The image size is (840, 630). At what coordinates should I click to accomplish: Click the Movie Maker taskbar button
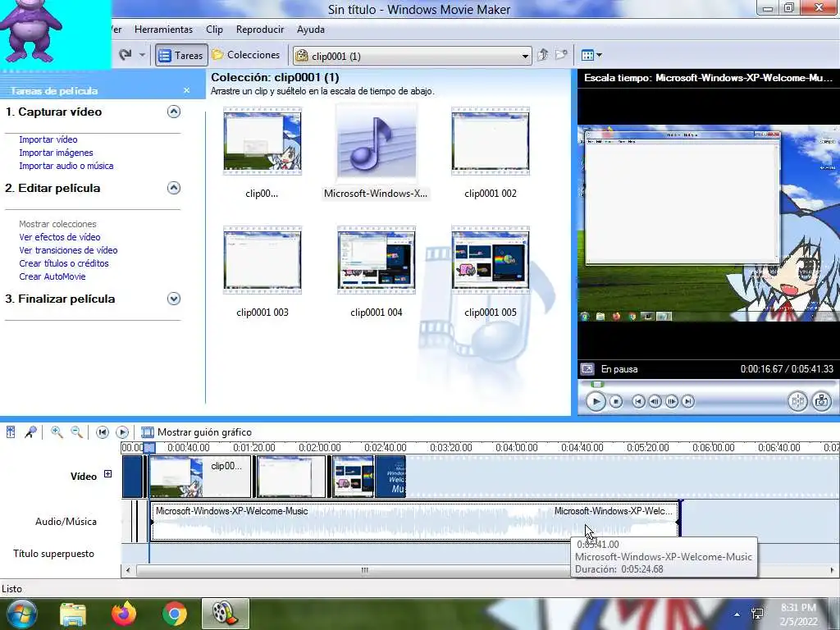226,614
